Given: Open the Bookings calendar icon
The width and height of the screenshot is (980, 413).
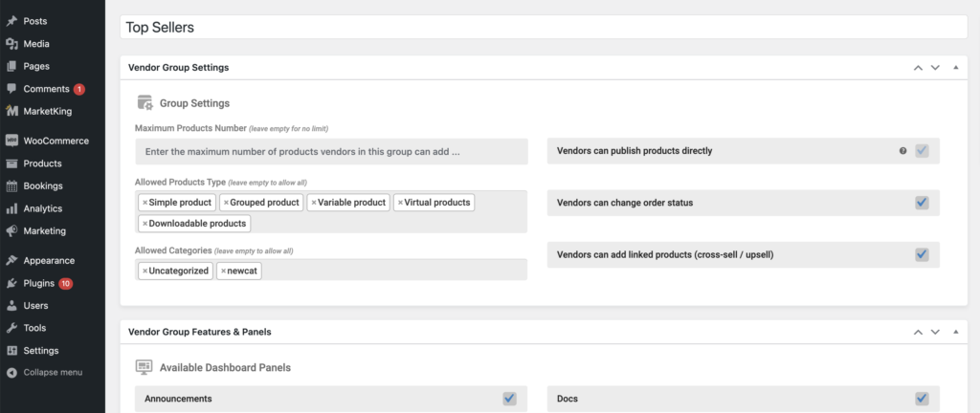Looking at the screenshot, I should (11, 185).
